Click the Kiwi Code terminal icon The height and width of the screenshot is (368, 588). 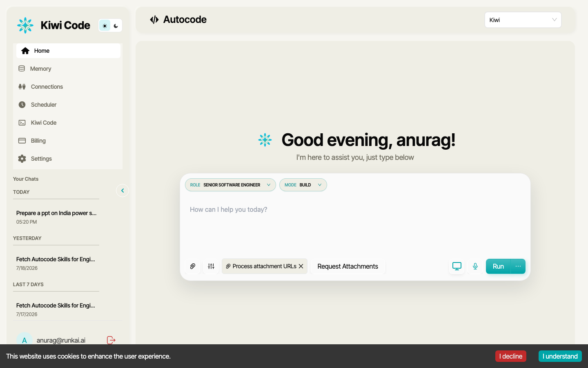[x=22, y=123]
